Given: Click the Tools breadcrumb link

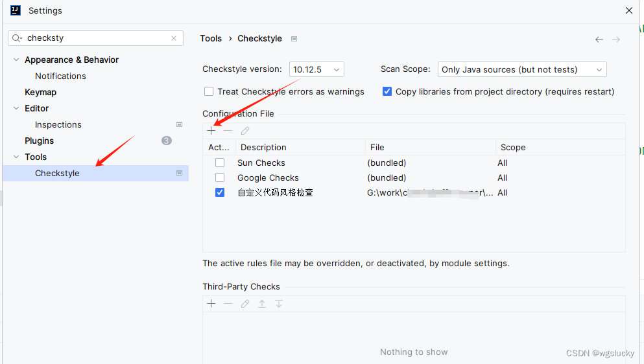Looking at the screenshot, I should (x=211, y=39).
